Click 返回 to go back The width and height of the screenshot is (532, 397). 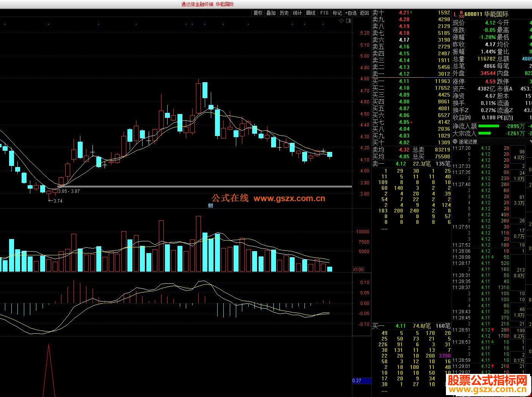[364, 13]
